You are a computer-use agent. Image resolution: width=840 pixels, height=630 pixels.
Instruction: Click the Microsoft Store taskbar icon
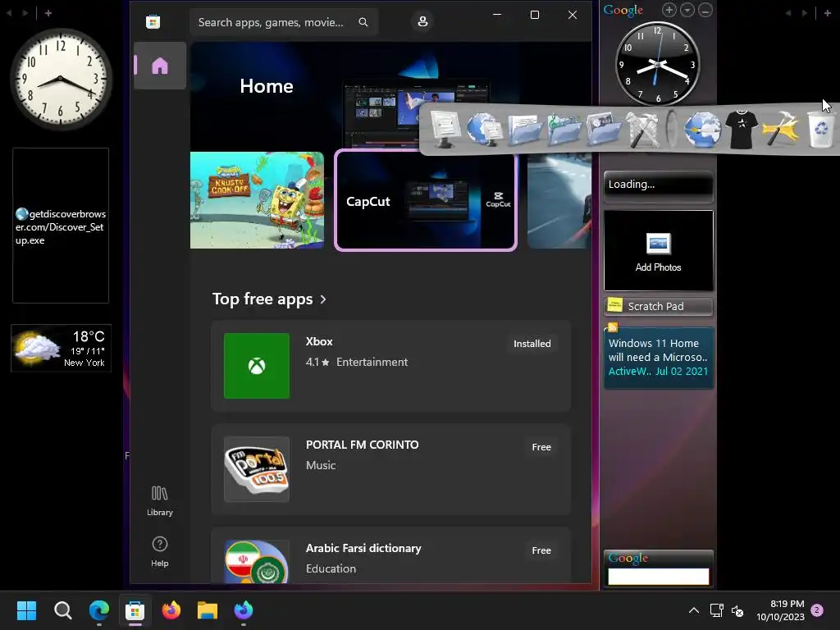click(x=135, y=610)
